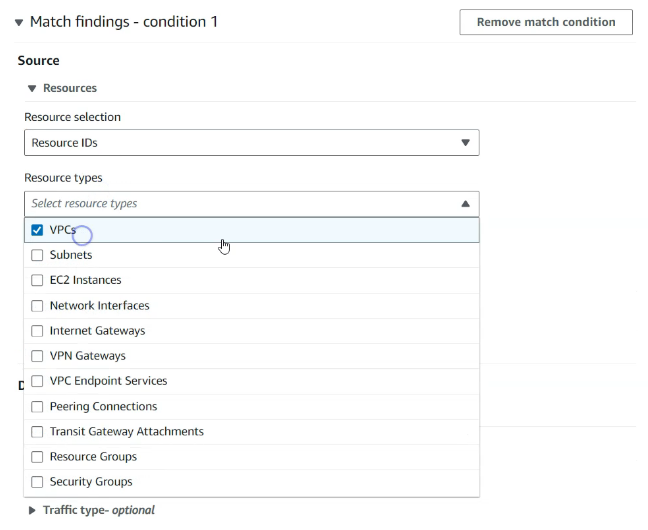Check the VPN Gateways option
Viewport: 648px width, 530px height.
pyautogui.click(x=38, y=356)
